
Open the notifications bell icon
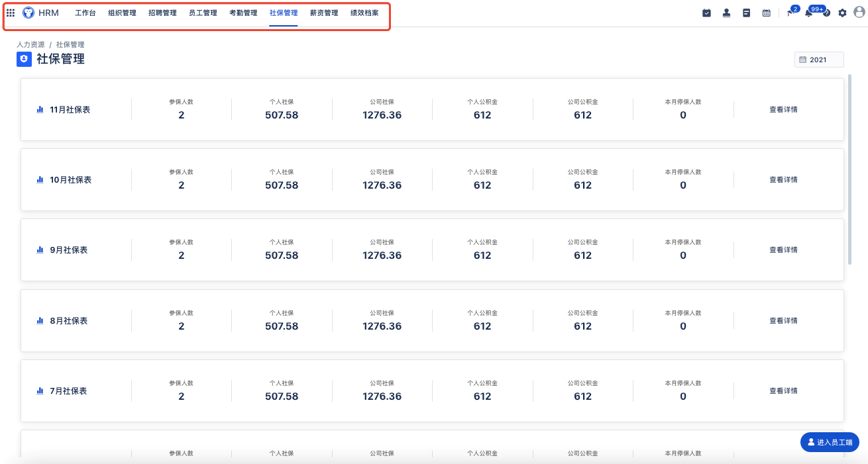tap(809, 12)
